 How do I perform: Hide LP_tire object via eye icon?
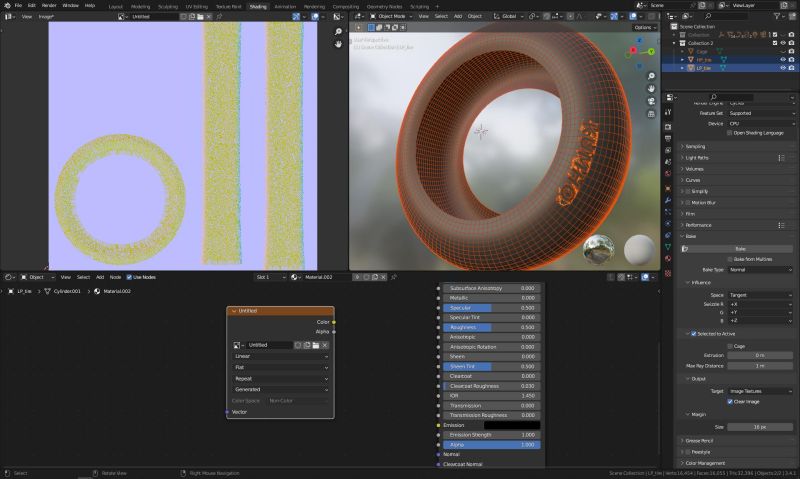pos(783,68)
